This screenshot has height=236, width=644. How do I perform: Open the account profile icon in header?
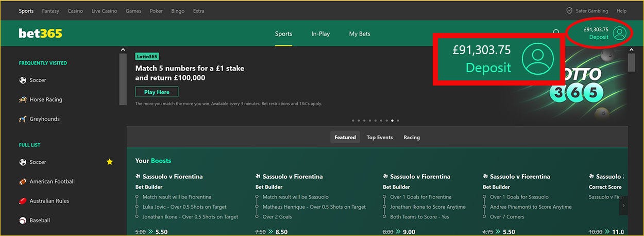coord(620,33)
